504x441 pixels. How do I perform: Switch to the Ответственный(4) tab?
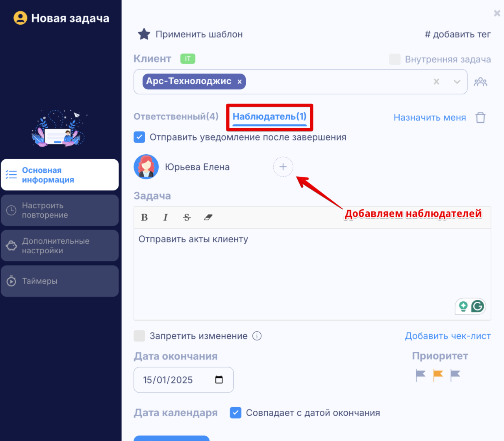176,116
